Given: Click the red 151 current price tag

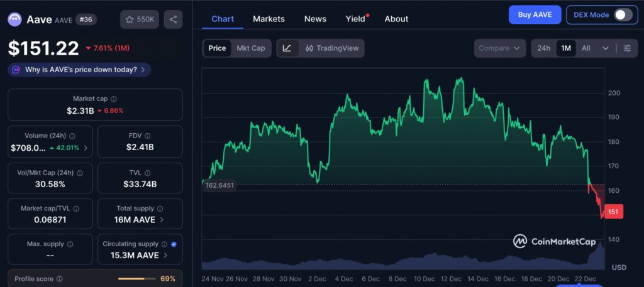Looking at the screenshot, I should [614, 212].
